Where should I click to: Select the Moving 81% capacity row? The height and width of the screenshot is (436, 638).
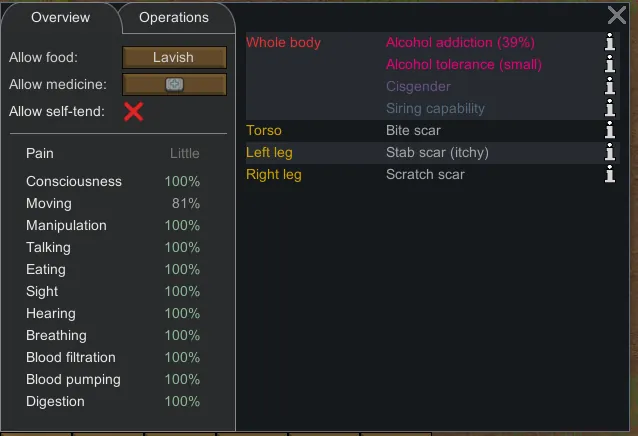(x=113, y=204)
